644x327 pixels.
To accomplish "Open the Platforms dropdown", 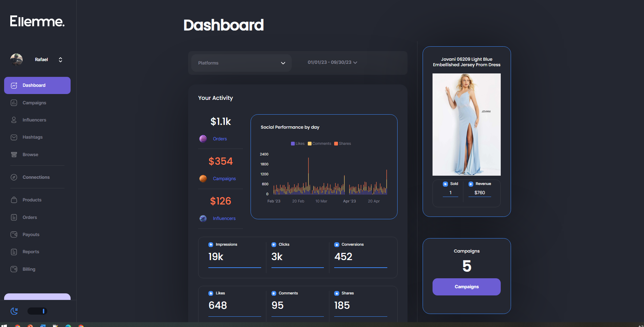I will click(241, 63).
